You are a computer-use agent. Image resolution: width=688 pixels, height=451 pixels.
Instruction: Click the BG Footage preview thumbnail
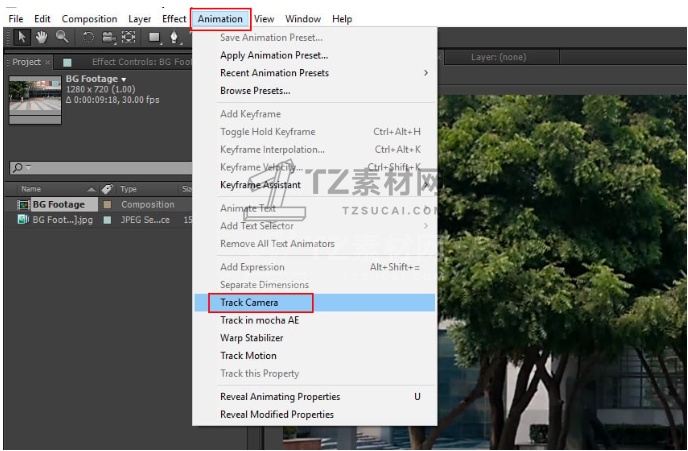[x=35, y=100]
